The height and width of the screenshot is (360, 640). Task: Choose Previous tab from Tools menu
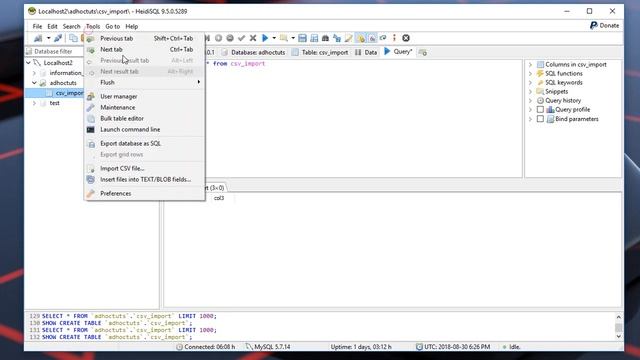[144, 38]
